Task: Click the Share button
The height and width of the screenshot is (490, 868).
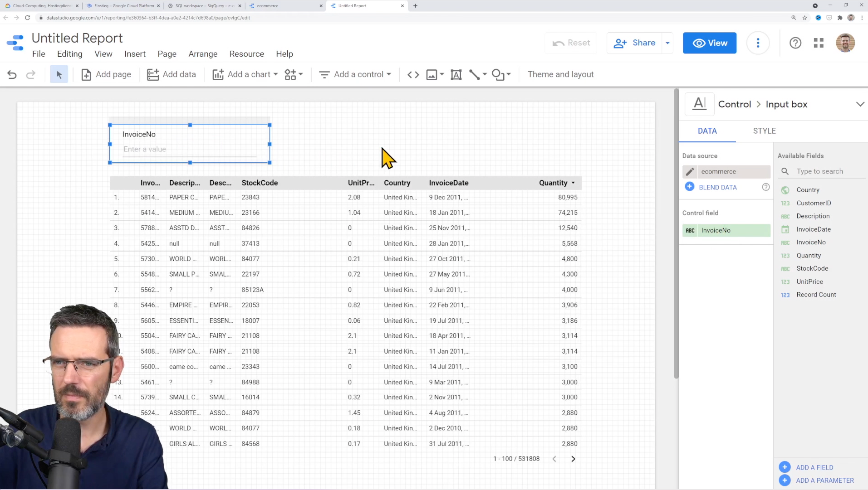Action: point(634,43)
